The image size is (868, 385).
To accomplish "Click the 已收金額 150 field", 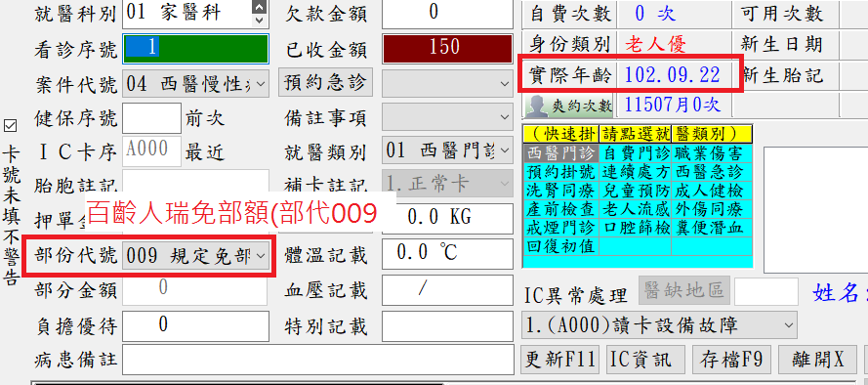I will pyautogui.click(x=447, y=49).
